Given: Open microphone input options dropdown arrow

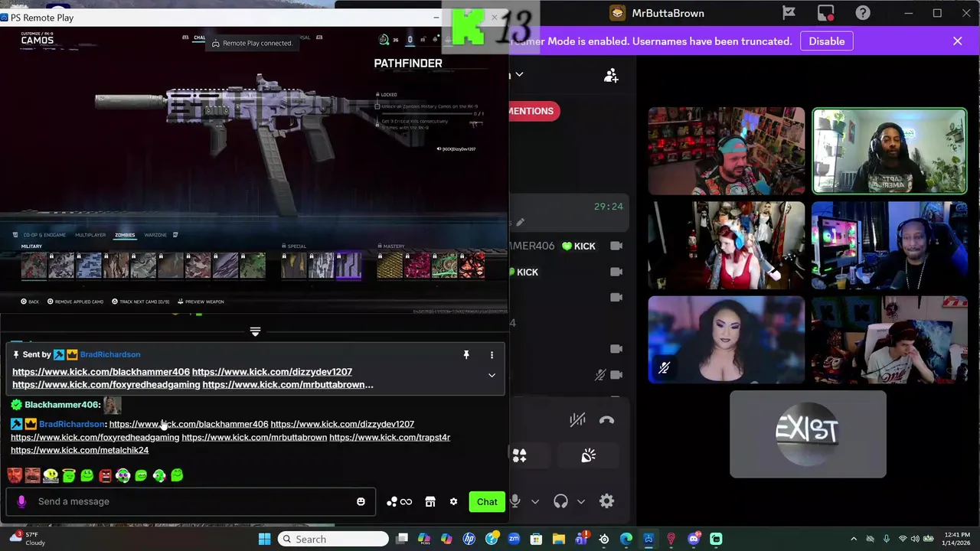Looking at the screenshot, I should click(535, 502).
